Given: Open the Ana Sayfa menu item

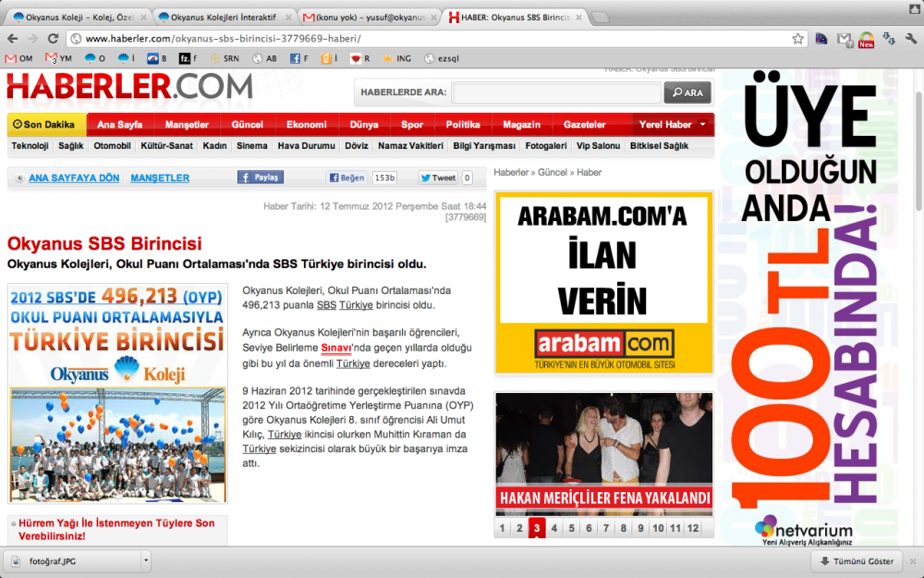Looking at the screenshot, I should [119, 125].
